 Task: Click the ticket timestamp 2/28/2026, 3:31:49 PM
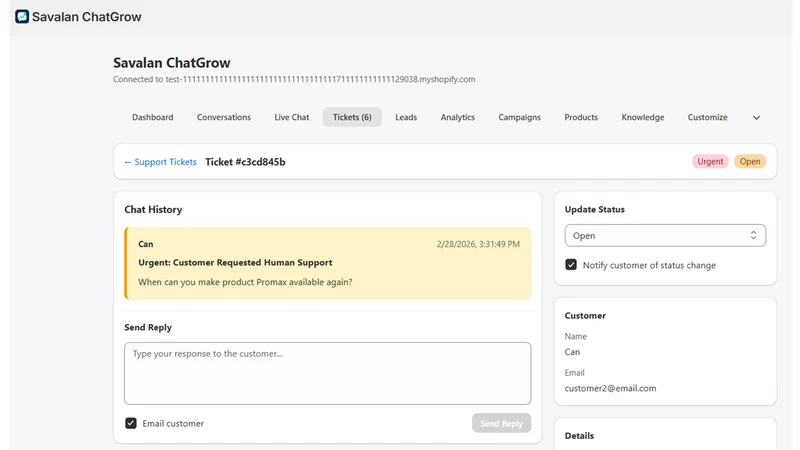tap(478, 244)
